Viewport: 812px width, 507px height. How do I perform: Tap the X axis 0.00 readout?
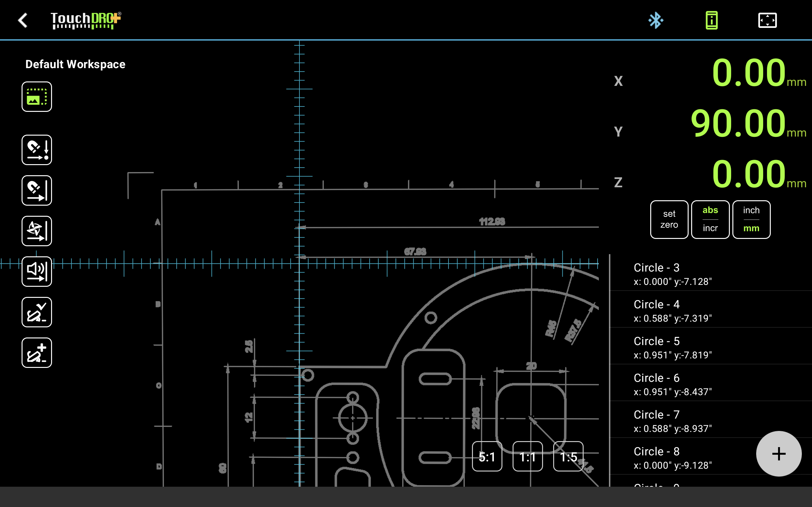point(748,73)
